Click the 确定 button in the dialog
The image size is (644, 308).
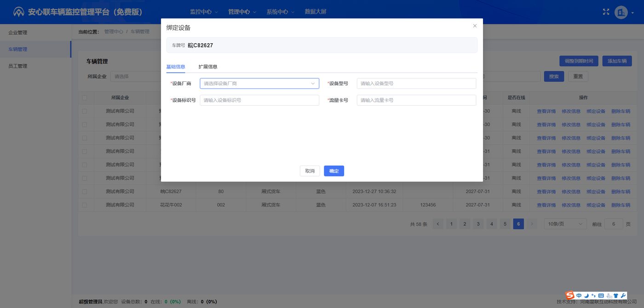pos(334,171)
